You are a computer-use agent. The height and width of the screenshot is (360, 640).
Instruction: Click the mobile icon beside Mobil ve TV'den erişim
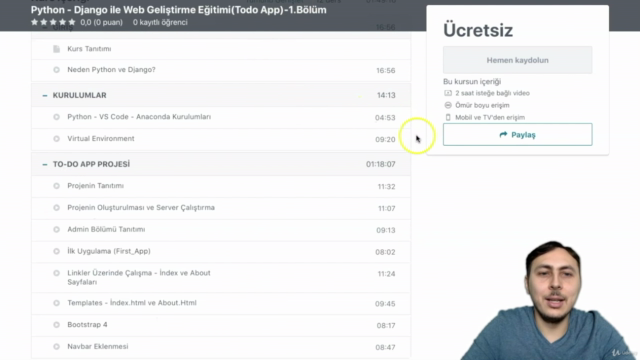448,117
